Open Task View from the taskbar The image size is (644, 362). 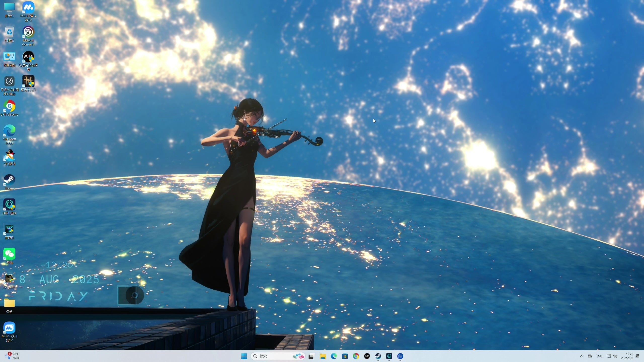[x=311, y=356]
